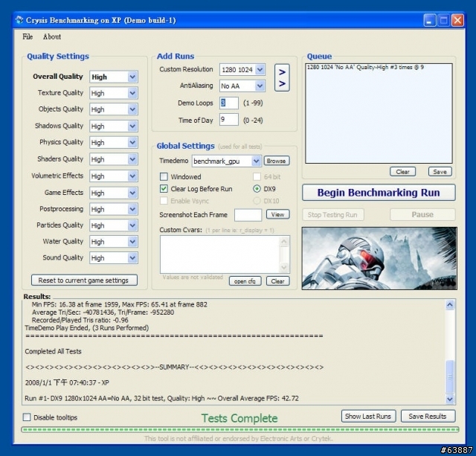Expand Shadows Quality dropdown

[x=132, y=126]
